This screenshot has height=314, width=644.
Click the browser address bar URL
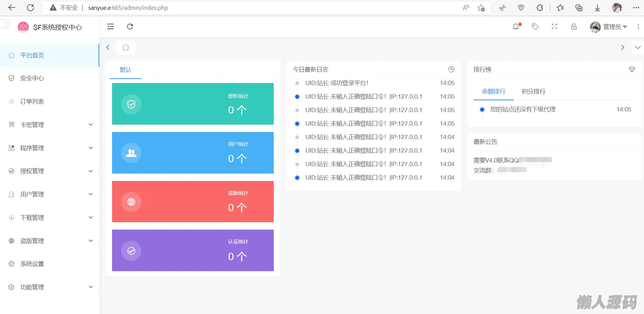(128, 8)
